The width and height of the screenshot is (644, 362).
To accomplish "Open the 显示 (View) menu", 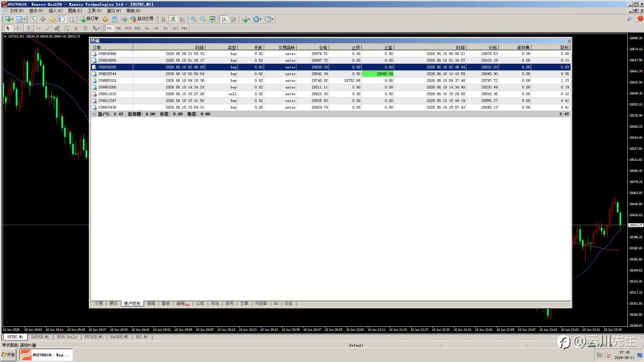I will (36, 11).
